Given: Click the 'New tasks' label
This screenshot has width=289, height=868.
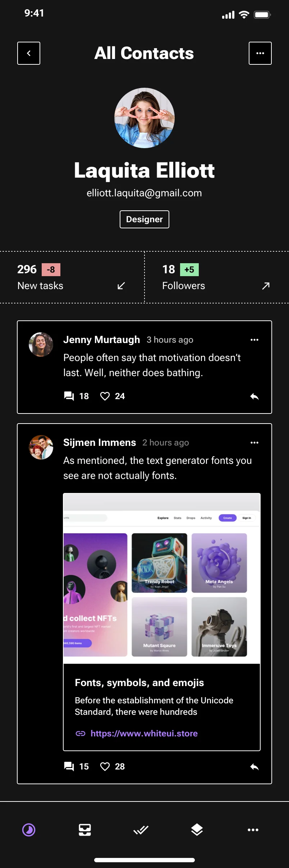Looking at the screenshot, I should (x=40, y=286).
